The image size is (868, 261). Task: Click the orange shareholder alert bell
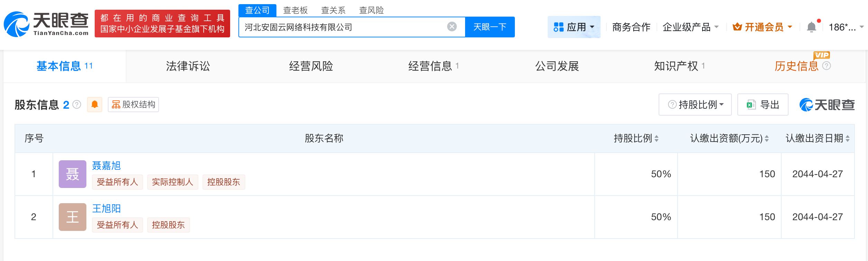click(94, 105)
